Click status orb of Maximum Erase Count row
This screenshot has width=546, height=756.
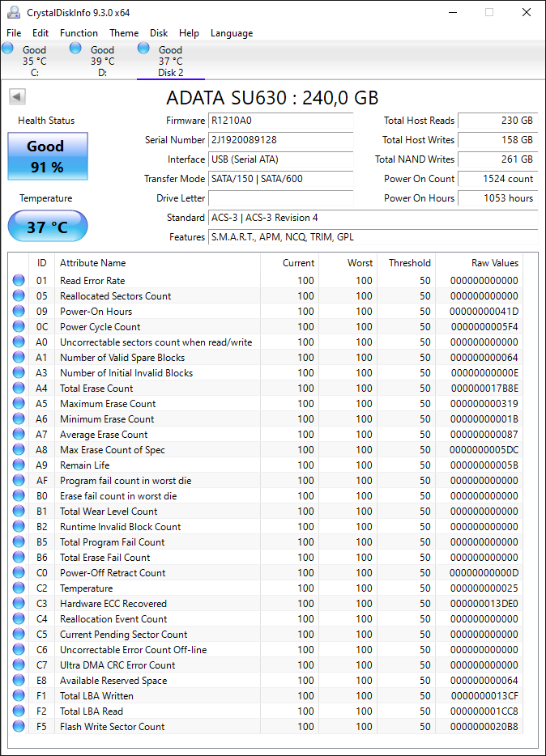(x=19, y=403)
